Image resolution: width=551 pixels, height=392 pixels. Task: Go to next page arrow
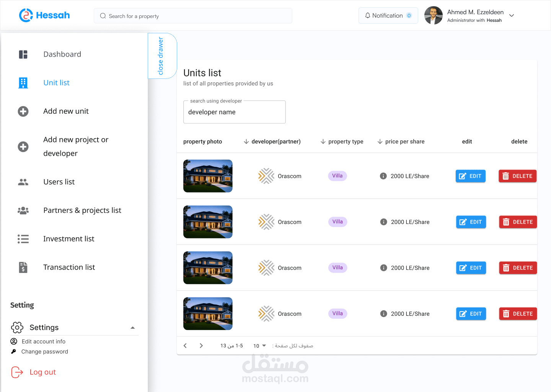(x=201, y=346)
